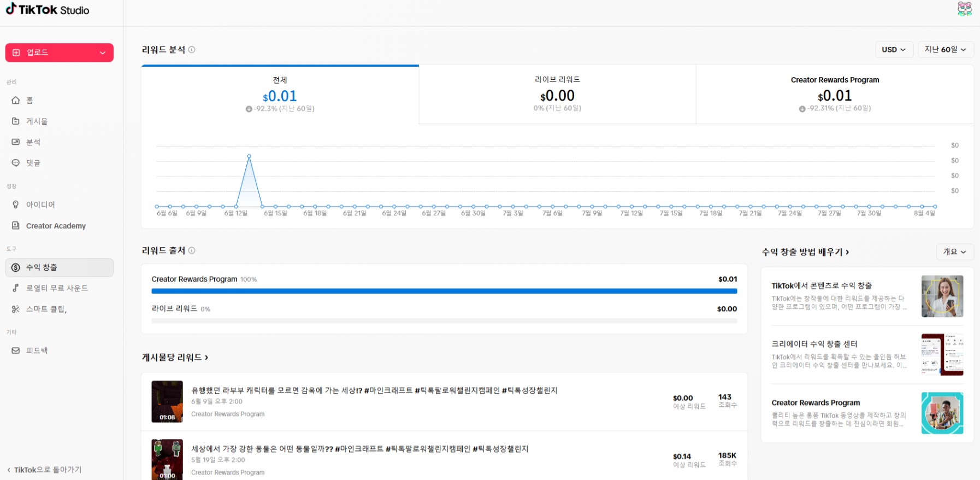
Task: Click the Creator Rewards Program article thumbnail
Action: pos(942,413)
